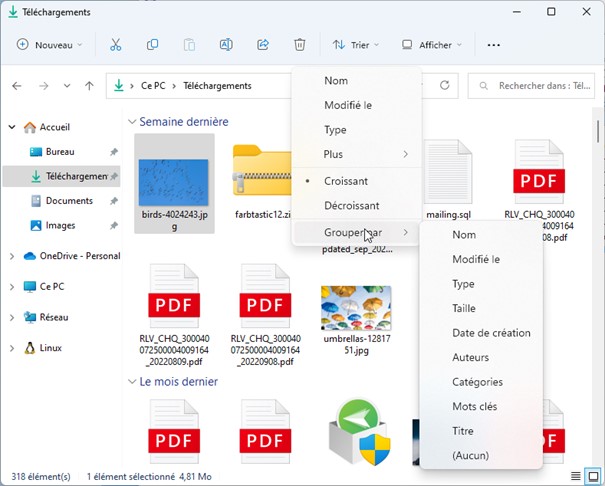Click the Refresh icon beside address bar
The image size is (605, 486).
click(x=444, y=86)
